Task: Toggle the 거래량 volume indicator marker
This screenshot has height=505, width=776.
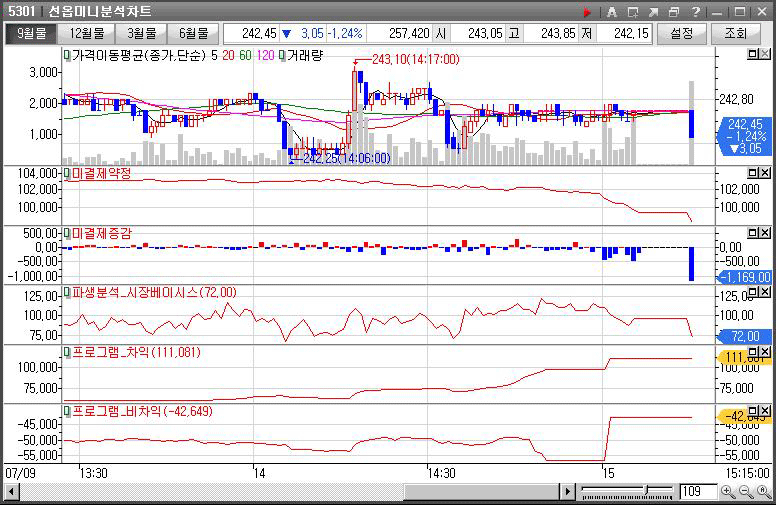Action: [285, 56]
